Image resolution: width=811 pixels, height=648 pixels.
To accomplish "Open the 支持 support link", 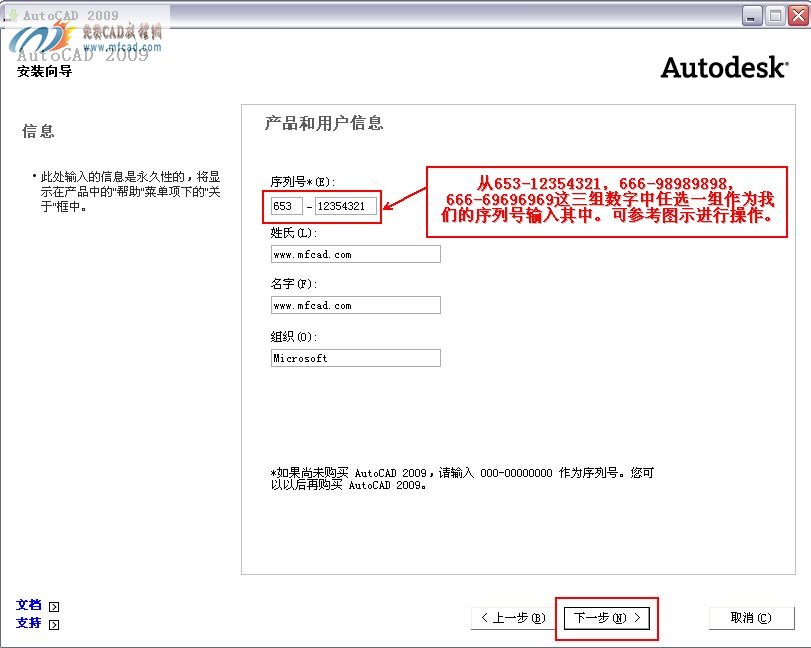I will click(x=28, y=623).
